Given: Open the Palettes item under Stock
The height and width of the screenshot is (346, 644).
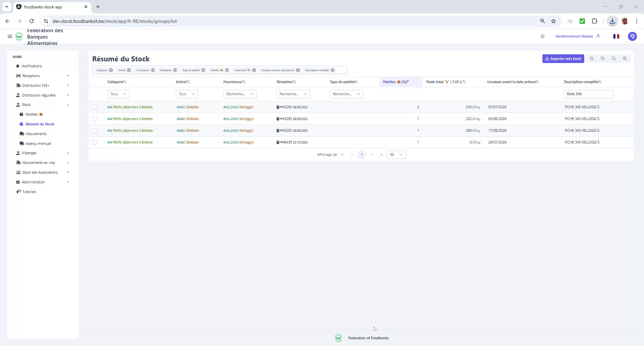Looking at the screenshot, I should coord(33,114).
